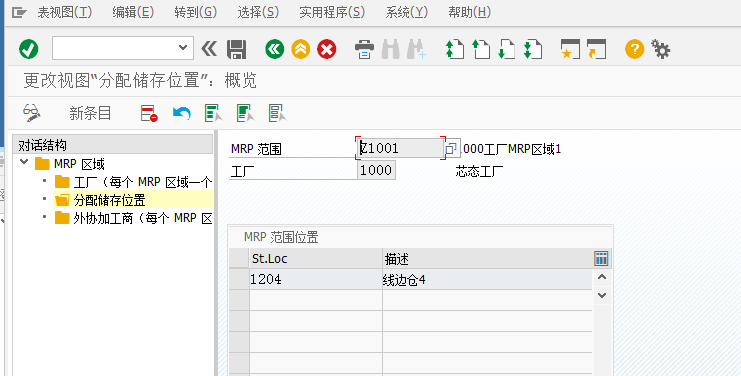
Task: Open the 编辑(E) menu
Action: pyautogui.click(x=133, y=12)
